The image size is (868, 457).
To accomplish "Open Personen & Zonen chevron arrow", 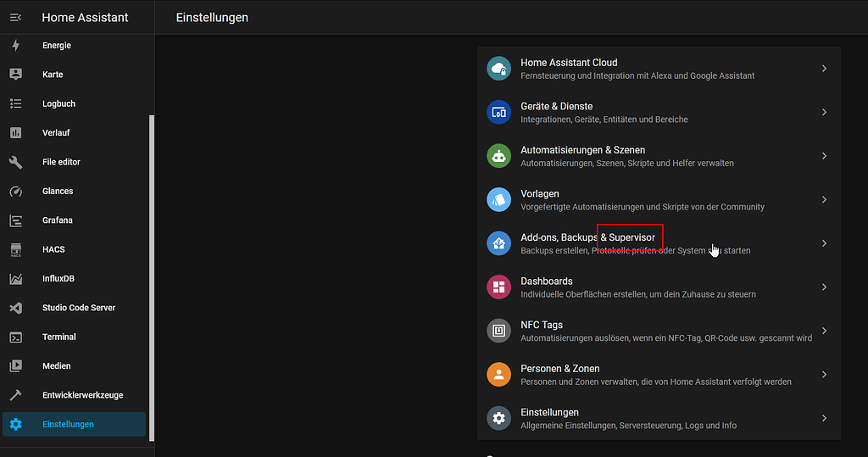I will pyautogui.click(x=824, y=375).
